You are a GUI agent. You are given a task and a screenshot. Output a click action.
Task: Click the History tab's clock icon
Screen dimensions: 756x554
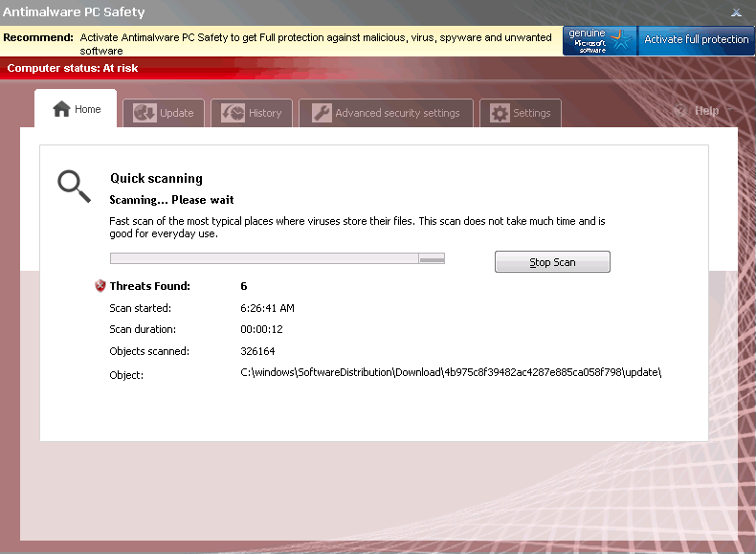233,113
